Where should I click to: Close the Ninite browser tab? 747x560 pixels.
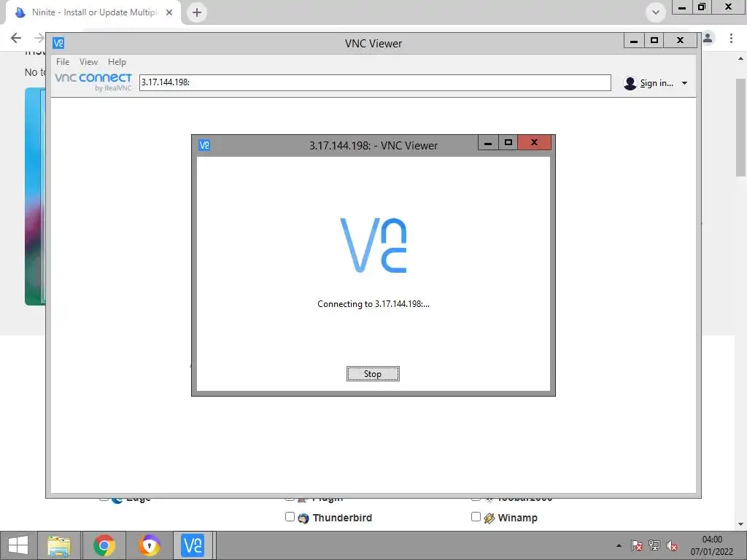pyautogui.click(x=169, y=12)
